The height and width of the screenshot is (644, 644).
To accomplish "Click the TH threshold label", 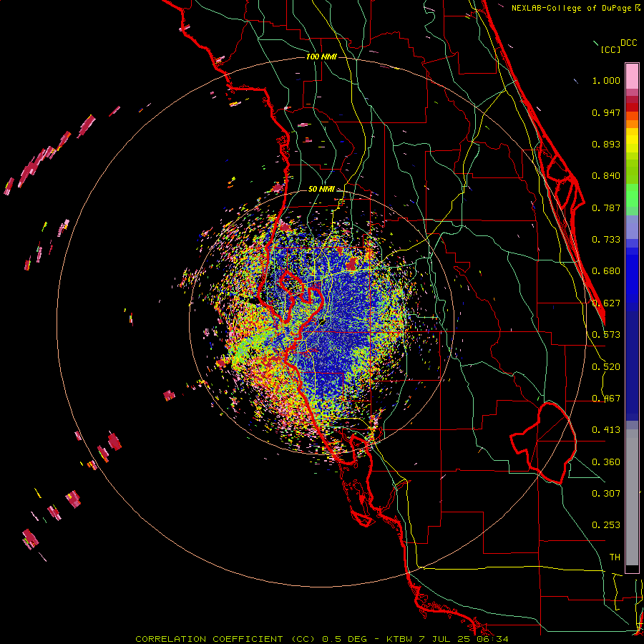I will pos(615,557).
